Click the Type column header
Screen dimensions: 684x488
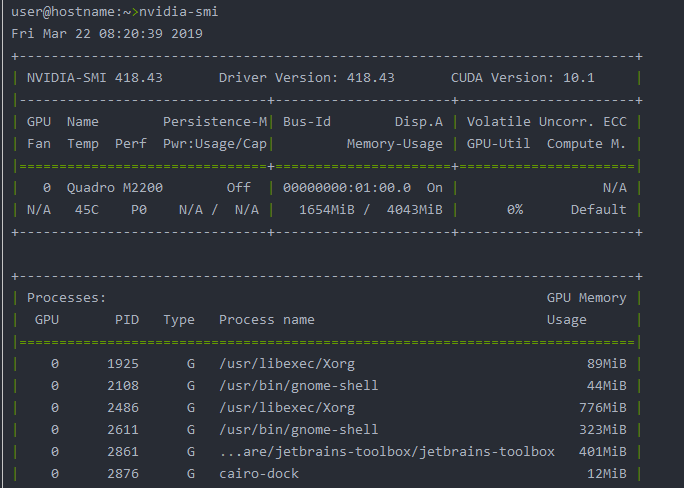tap(179, 320)
